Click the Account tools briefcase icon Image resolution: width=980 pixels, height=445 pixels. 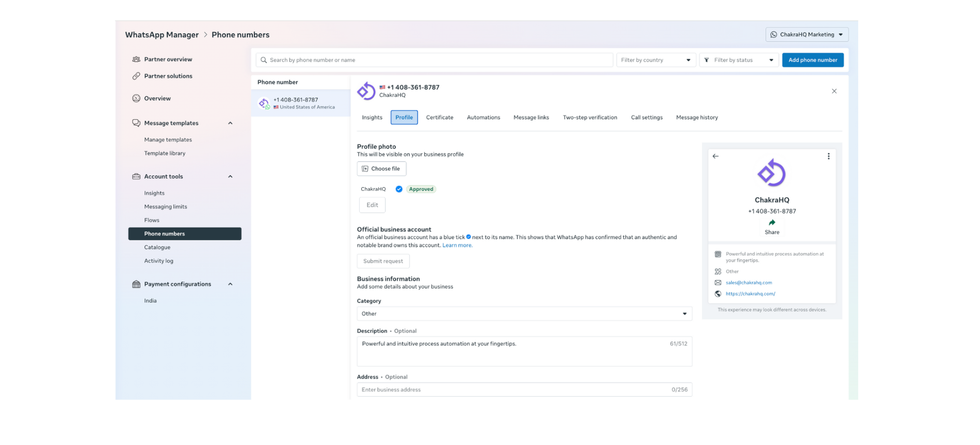coord(136,177)
